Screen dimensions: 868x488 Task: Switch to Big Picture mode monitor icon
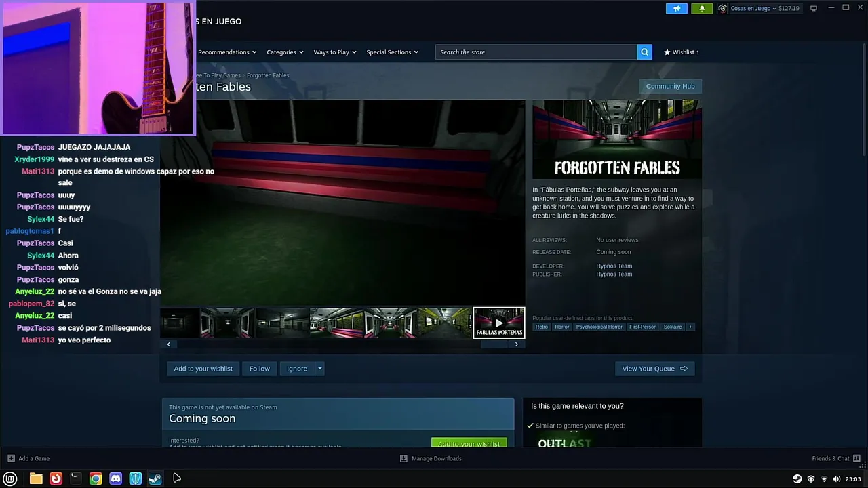(814, 8)
